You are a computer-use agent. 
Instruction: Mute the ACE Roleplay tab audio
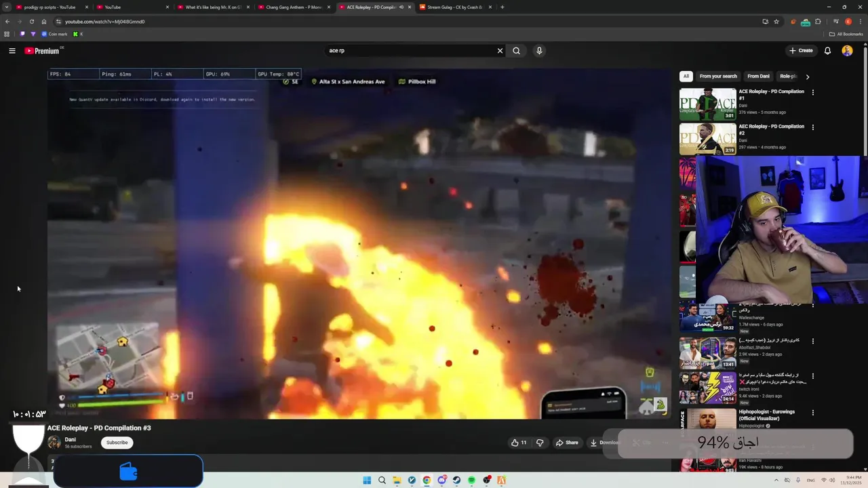click(401, 7)
